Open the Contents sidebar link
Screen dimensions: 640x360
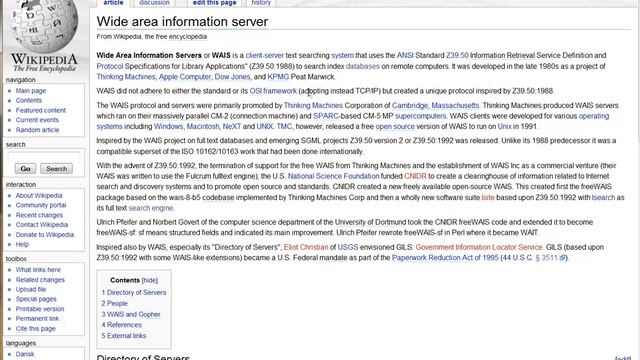pyautogui.click(x=29, y=100)
